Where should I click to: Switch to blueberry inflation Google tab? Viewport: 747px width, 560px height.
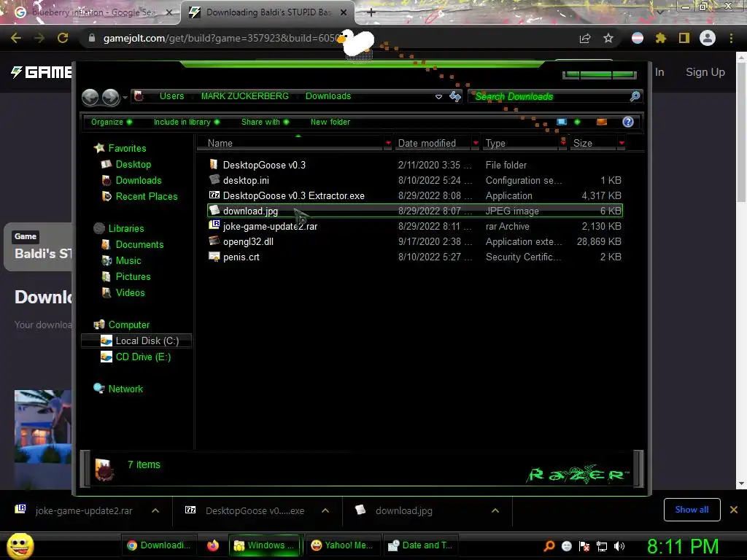[90, 12]
